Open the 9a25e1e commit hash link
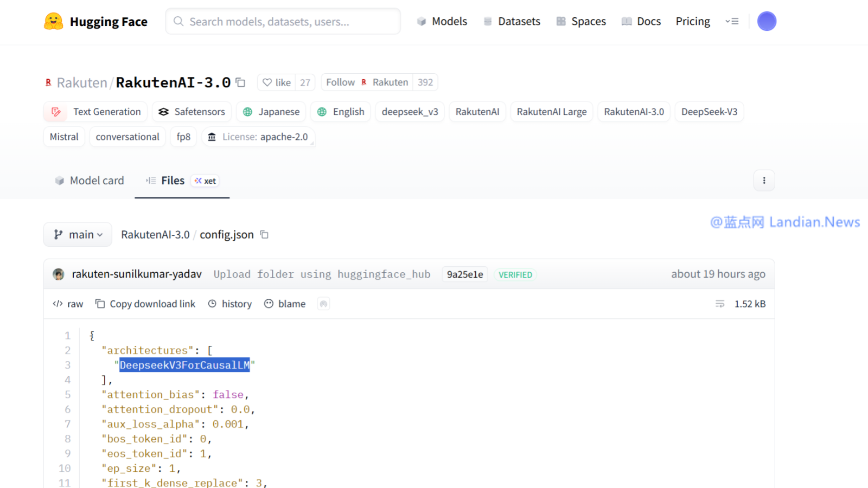The height and width of the screenshot is (488, 868). [464, 275]
